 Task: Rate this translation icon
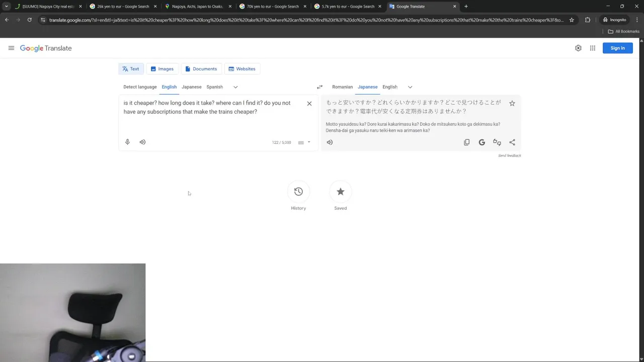(497, 142)
